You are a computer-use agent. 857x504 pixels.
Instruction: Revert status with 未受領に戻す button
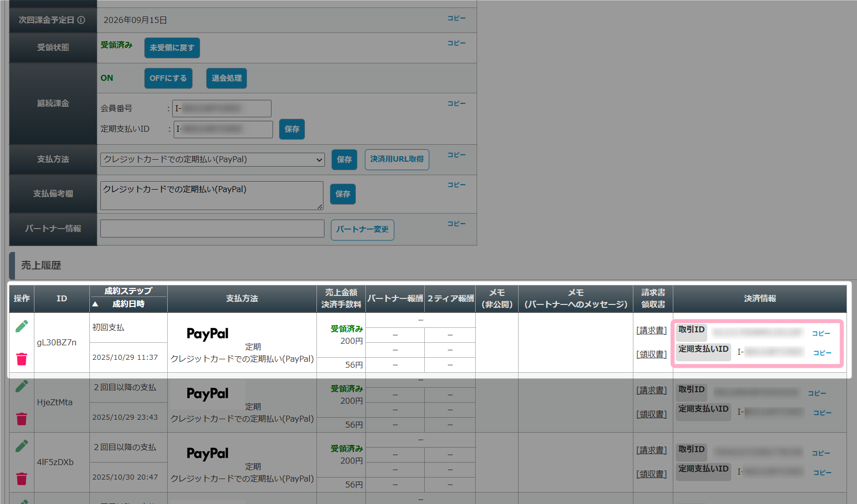click(x=172, y=48)
